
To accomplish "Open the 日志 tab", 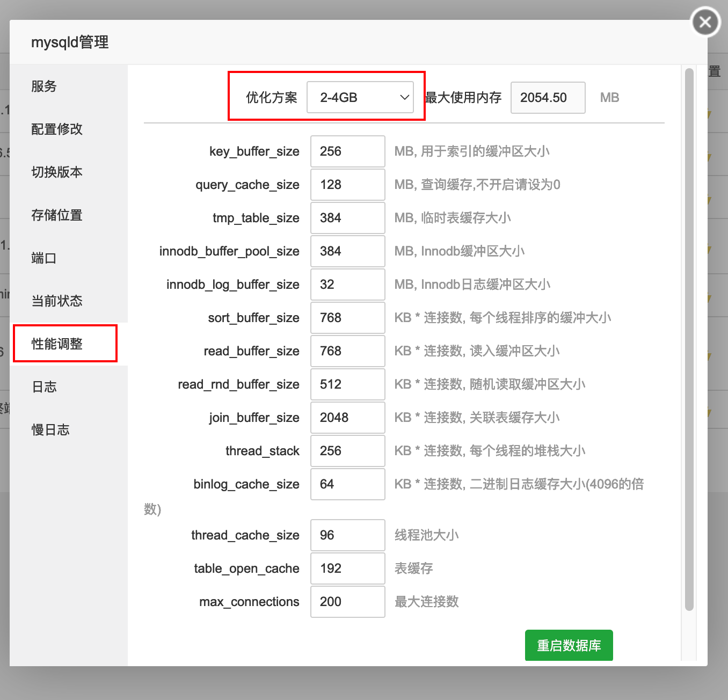I will [x=69, y=387].
